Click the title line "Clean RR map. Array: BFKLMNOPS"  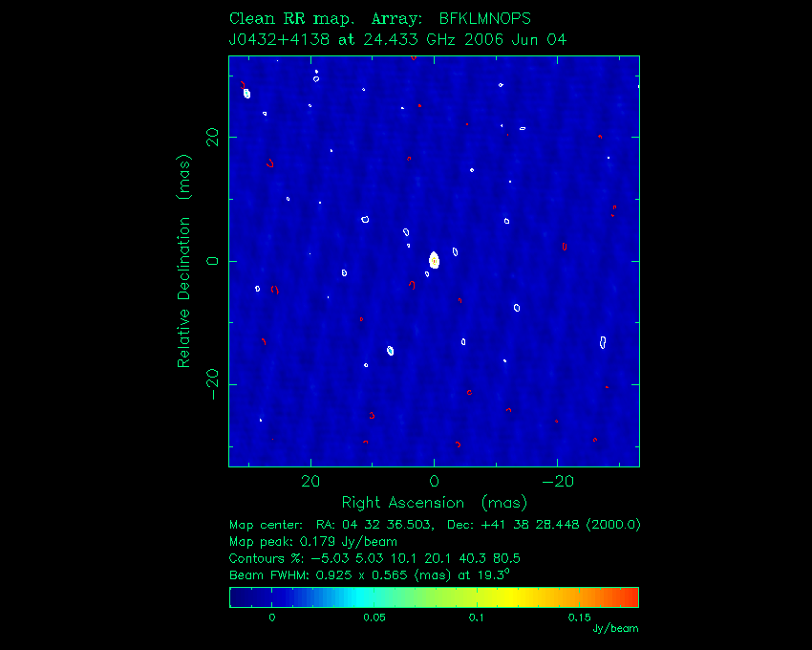point(379,19)
